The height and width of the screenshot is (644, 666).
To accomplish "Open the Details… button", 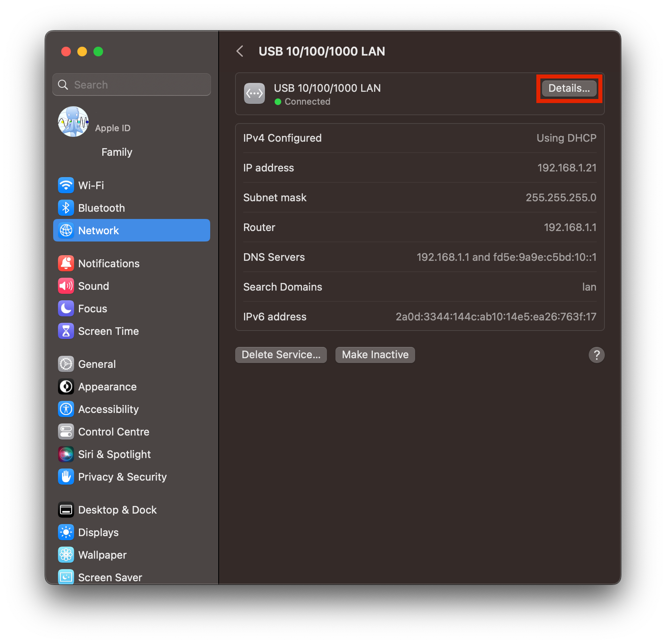I will (569, 89).
